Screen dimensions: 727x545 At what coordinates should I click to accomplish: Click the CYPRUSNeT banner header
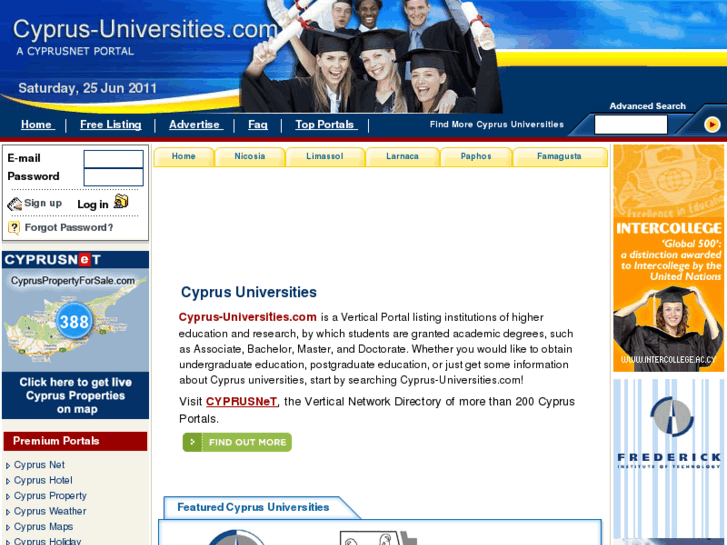(x=76, y=260)
